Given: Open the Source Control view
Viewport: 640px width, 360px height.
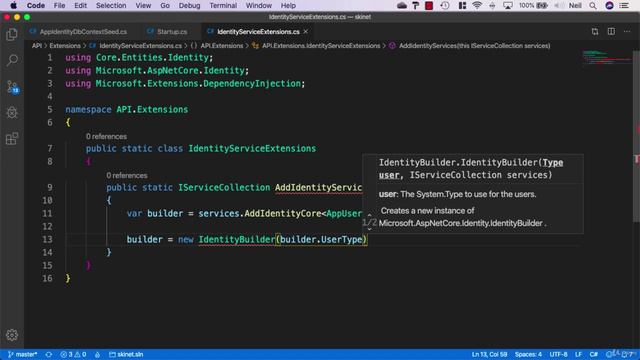Looking at the screenshot, I should point(12,87).
